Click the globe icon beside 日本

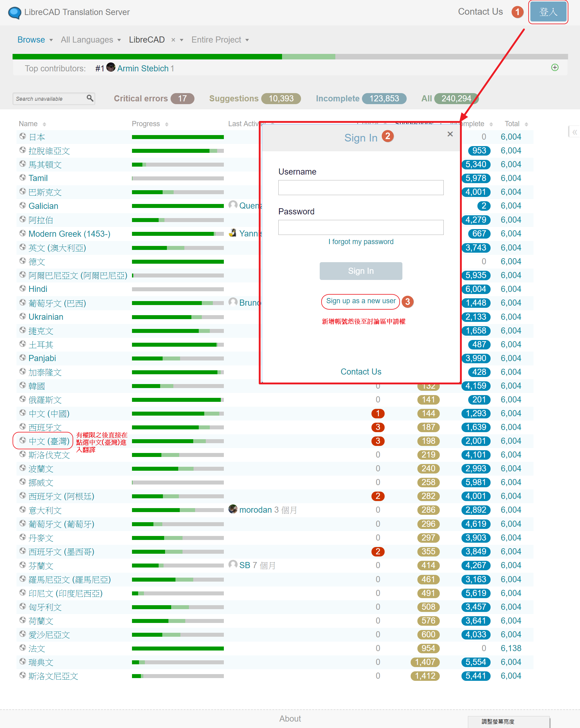click(x=23, y=136)
